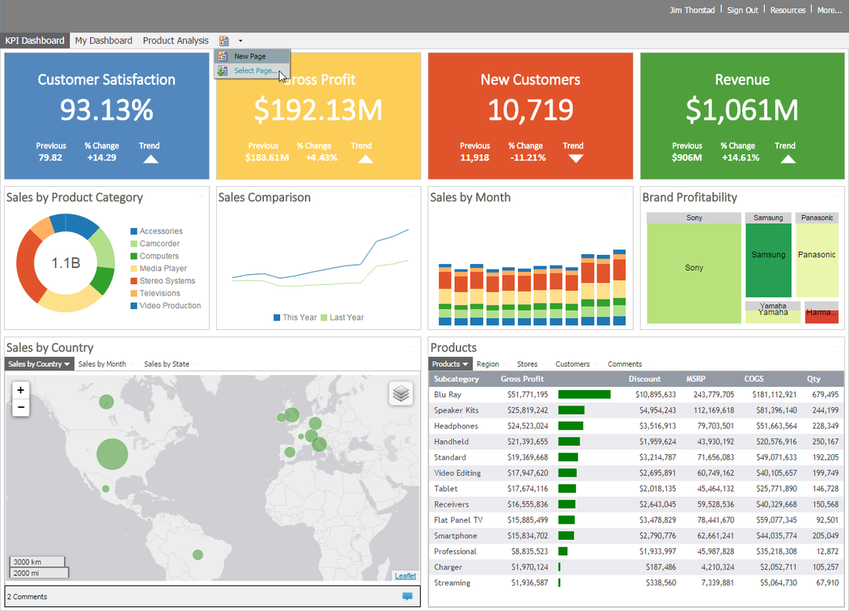Click the Sign Out link

742,10
